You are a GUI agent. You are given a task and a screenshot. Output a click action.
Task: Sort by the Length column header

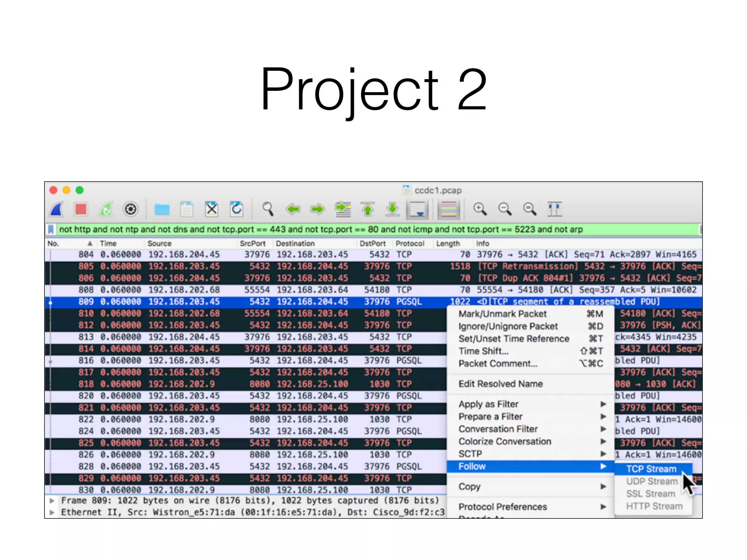point(448,244)
